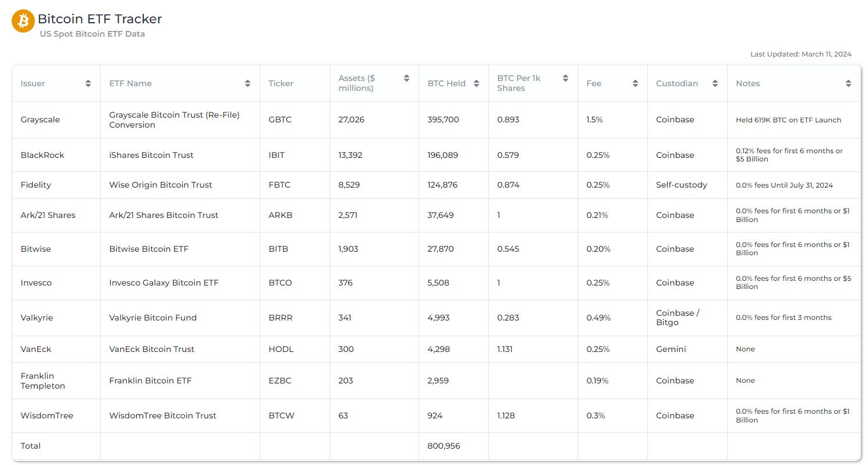Click 'Franklin Bitcoin ETF' name
868x465 pixels.
pyautogui.click(x=150, y=381)
